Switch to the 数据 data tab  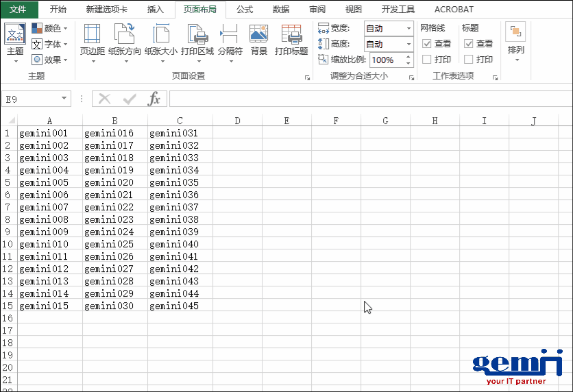281,9
